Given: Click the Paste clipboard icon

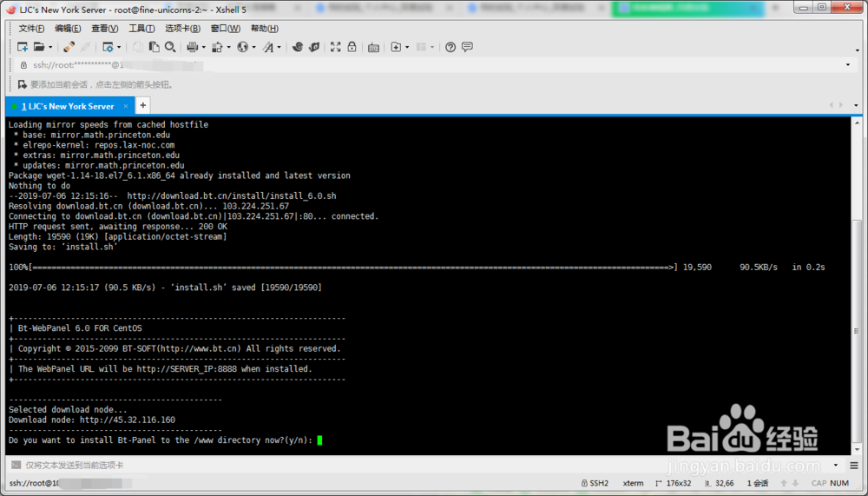Looking at the screenshot, I should (x=154, y=47).
